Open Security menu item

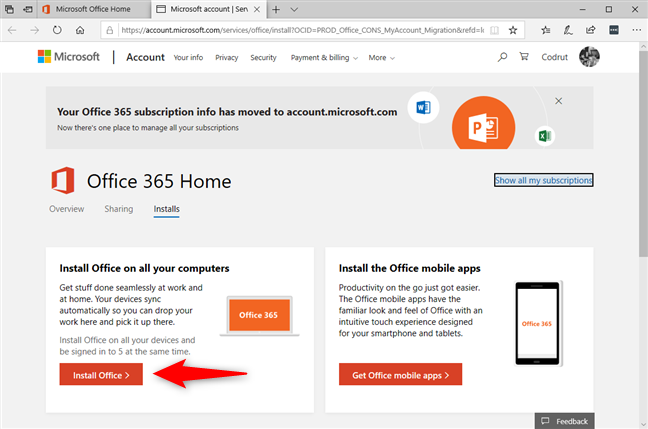(263, 57)
